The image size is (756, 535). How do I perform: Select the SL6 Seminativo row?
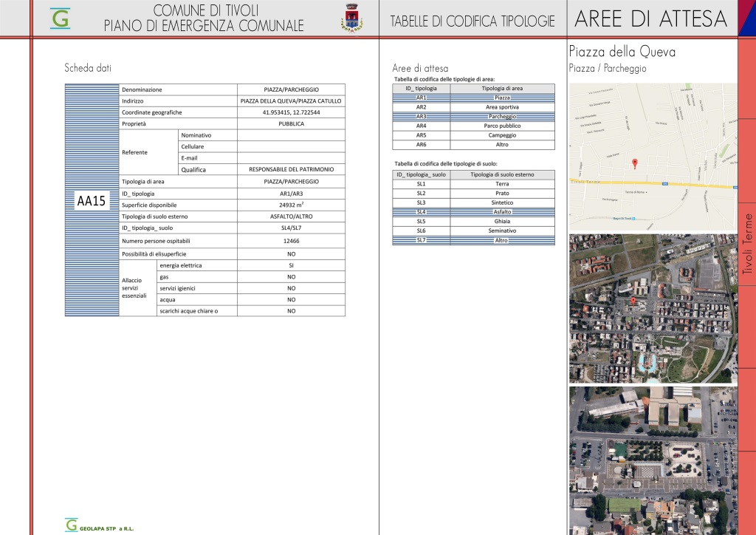point(473,231)
